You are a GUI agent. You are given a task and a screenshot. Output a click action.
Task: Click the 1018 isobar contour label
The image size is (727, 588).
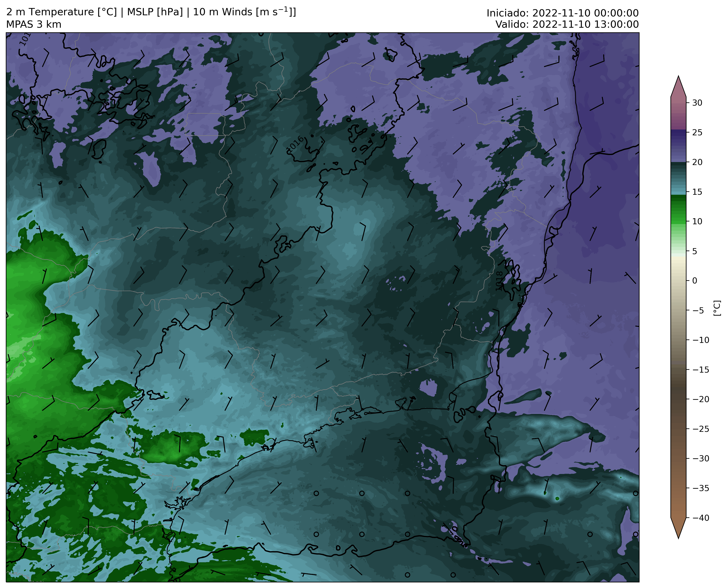499,281
